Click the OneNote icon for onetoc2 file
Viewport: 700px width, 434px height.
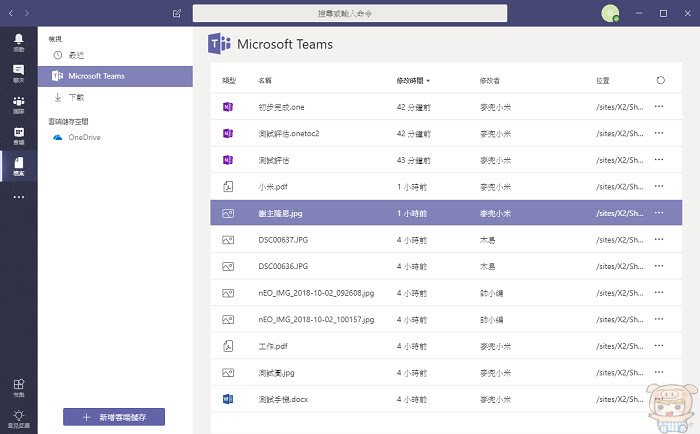click(x=228, y=133)
